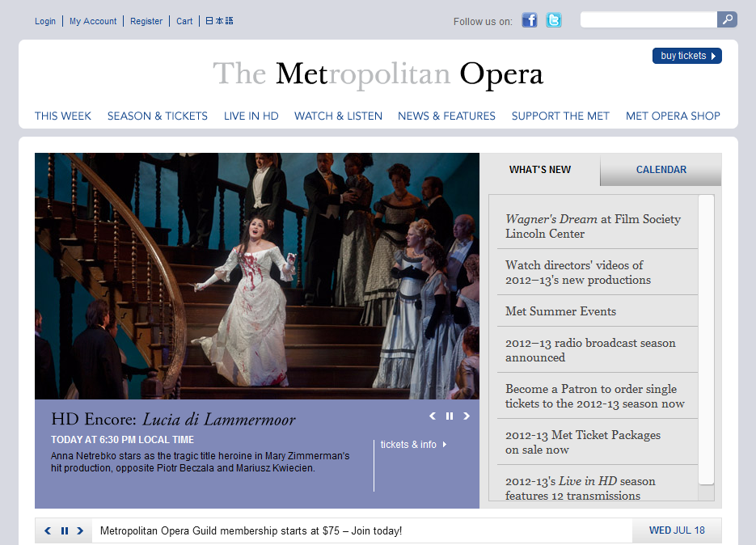
Task: Open the Login link
Action: coord(45,21)
